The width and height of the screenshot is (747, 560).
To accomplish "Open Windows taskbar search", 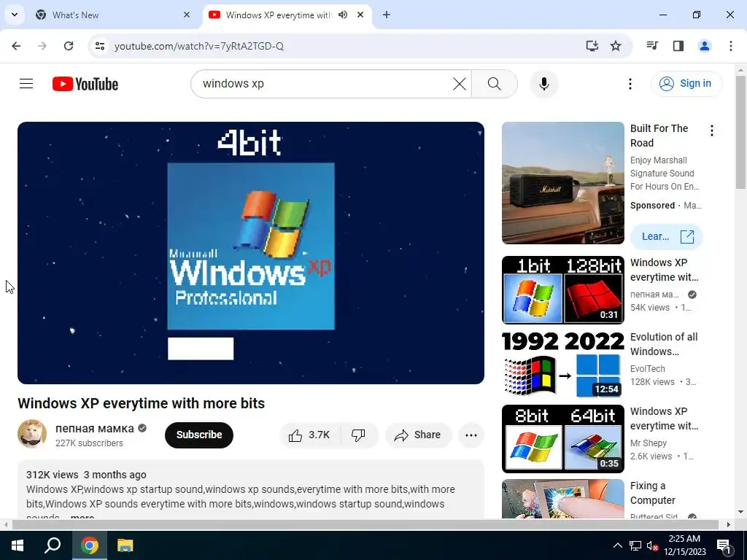I will [53, 545].
